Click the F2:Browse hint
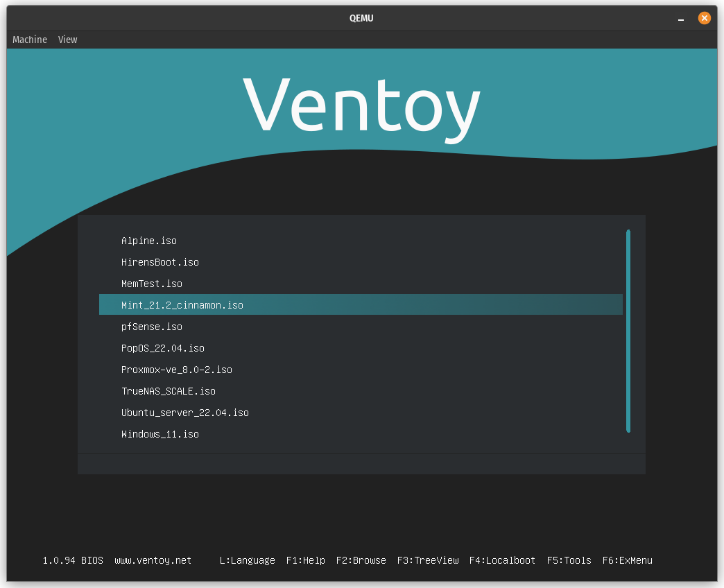The image size is (724, 588). point(361,560)
